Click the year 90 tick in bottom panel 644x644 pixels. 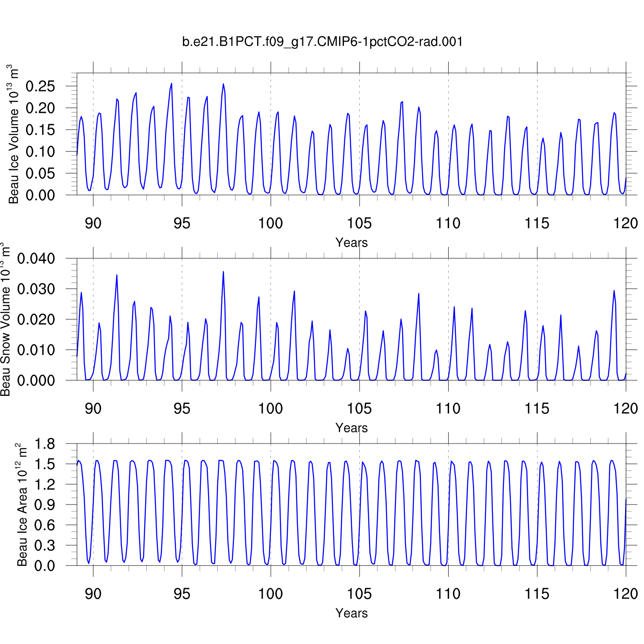(x=93, y=594)
